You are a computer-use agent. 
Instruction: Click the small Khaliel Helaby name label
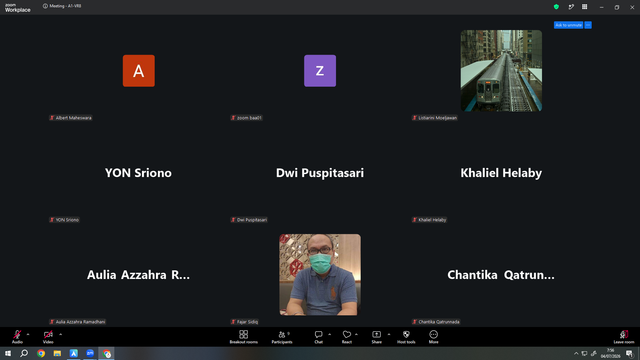[429, 220]
